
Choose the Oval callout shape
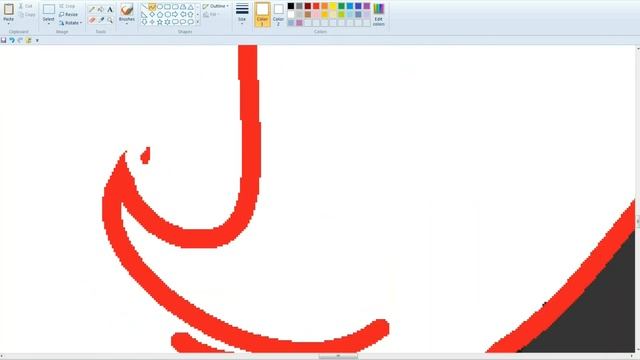click(183, 22)
